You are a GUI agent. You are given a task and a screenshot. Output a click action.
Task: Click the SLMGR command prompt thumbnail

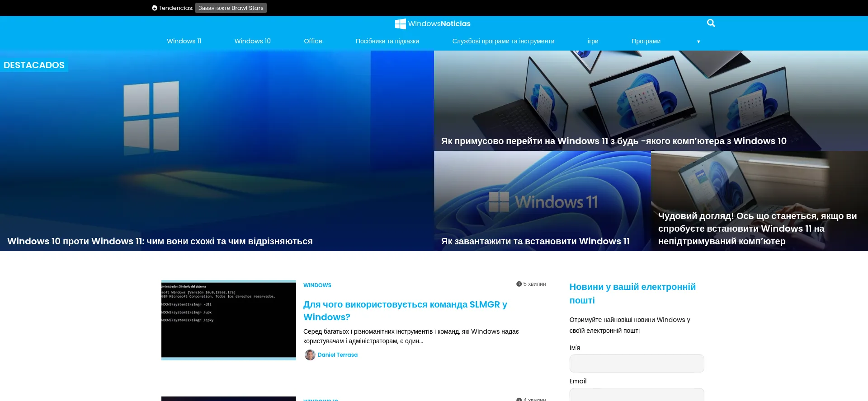[x=229, y=320]
